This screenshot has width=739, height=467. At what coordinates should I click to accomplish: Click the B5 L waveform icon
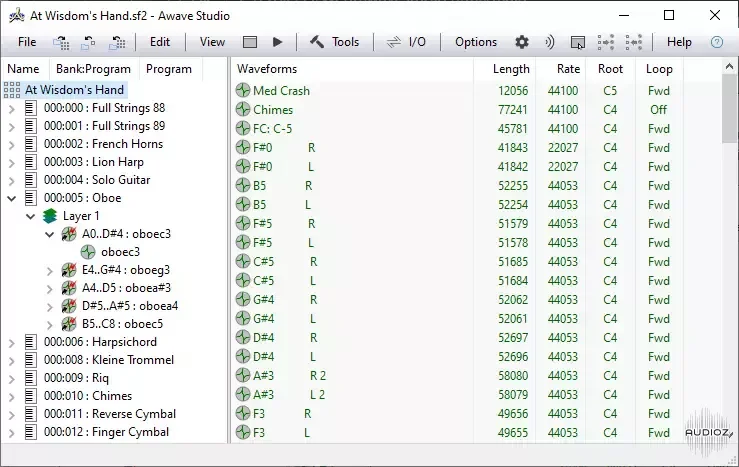243,204
